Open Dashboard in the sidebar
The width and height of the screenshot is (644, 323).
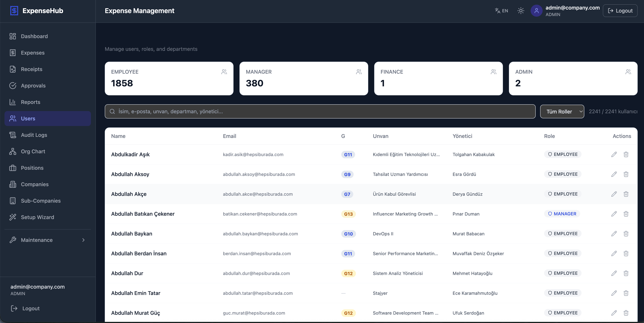point(48,36)
